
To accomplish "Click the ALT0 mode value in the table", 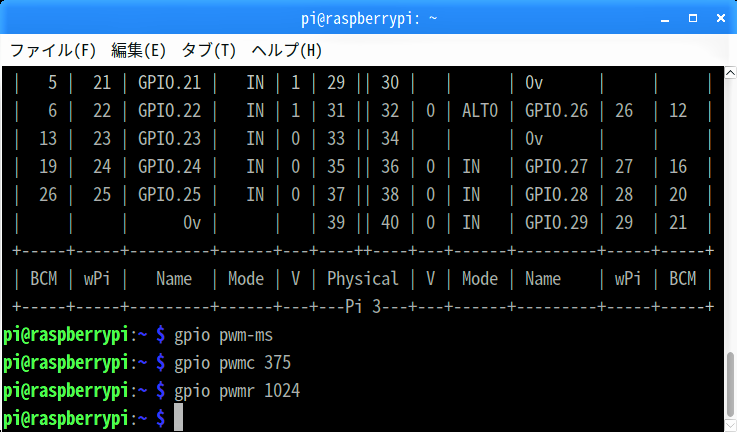I will click(x=479, y=111).
